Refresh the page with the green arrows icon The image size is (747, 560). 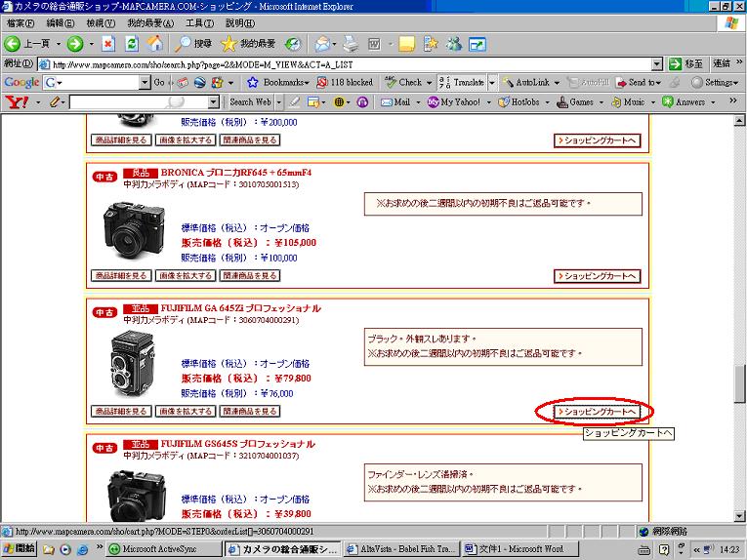pos(132,44)
